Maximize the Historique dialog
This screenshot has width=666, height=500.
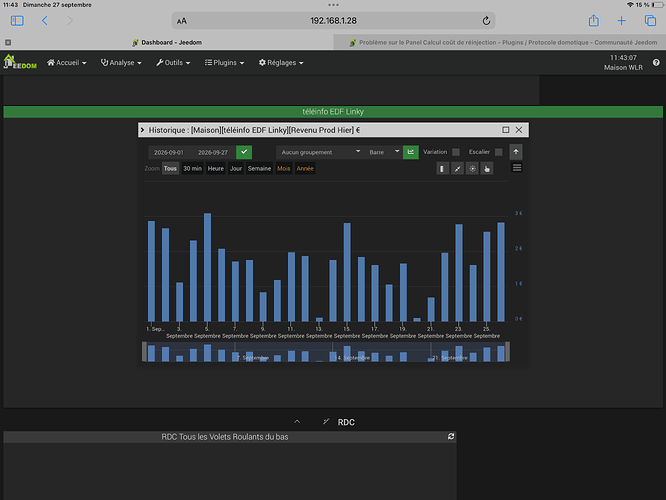click(x=505, y=130)
